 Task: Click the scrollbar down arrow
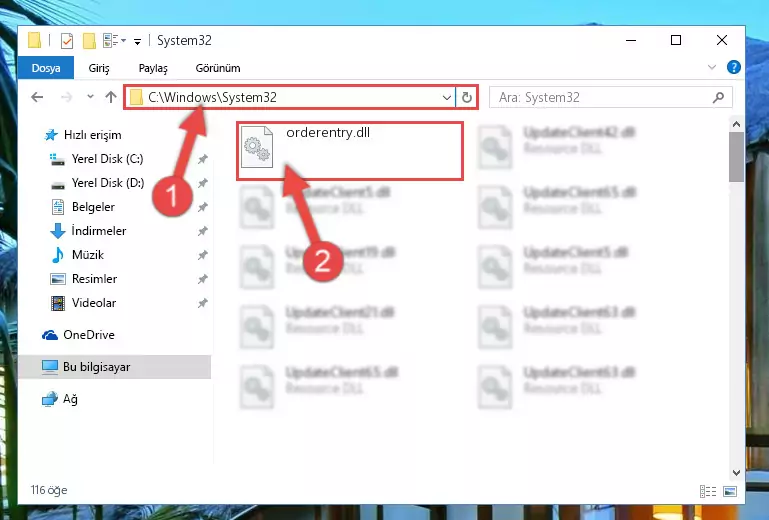click(736, 473)
